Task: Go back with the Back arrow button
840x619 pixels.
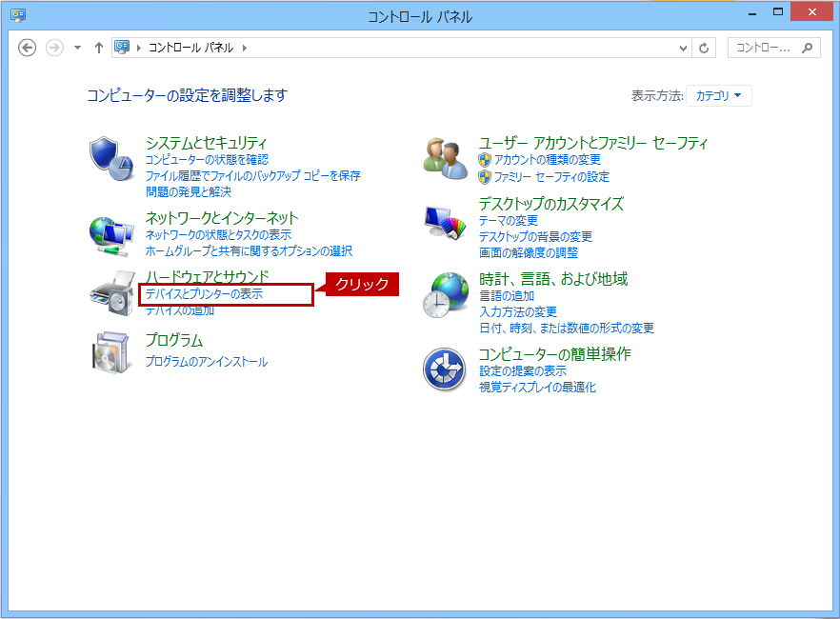Action: [28, 48]
